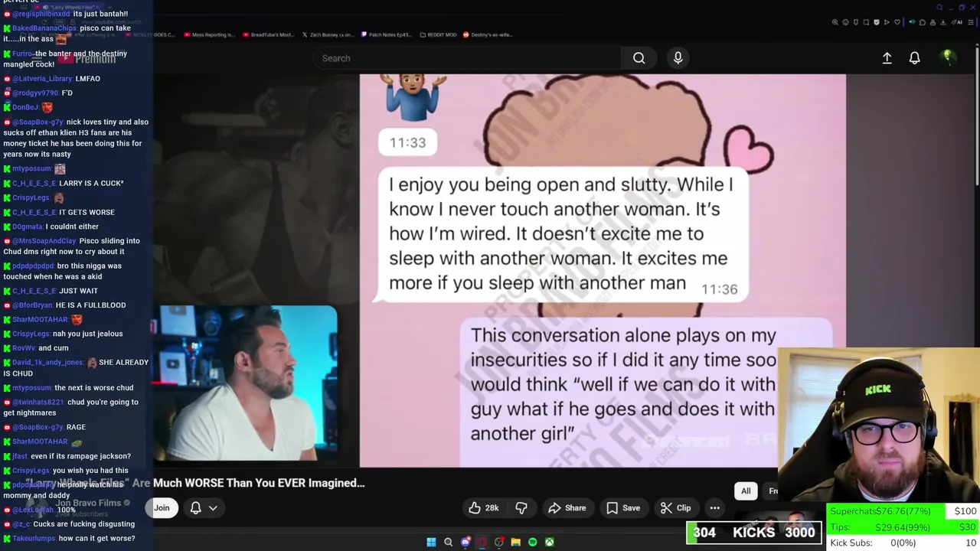Click the YouTube search magnifier button
Viewport: 980px width, 551px height.
pyautogui.click(x=639, y=58)
